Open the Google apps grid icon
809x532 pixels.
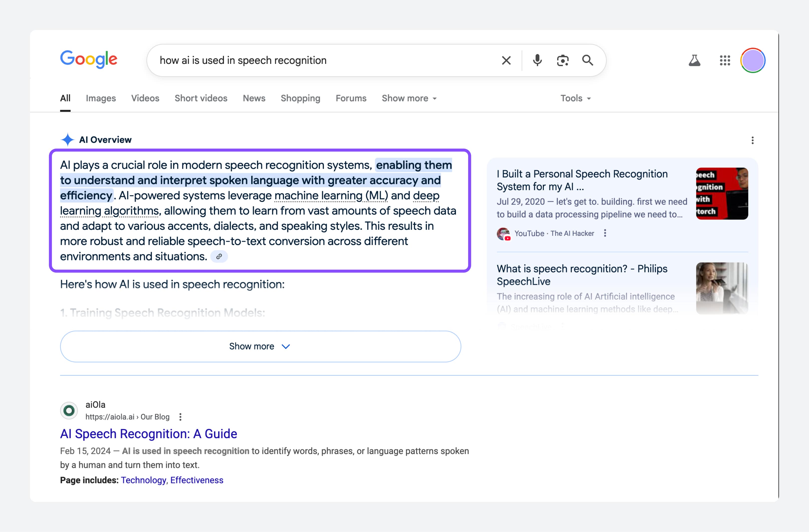pyautogui.click(x=725, y=60)
